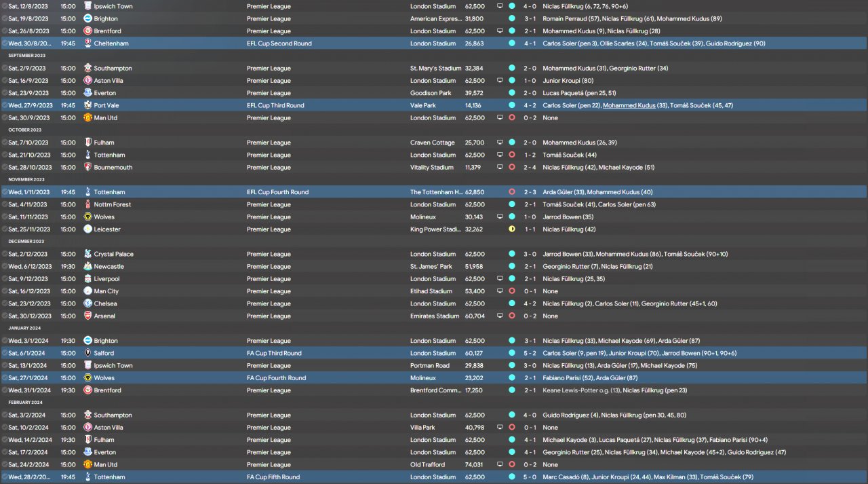Open the EFL Cup Second Round competition link

(279, 43)
